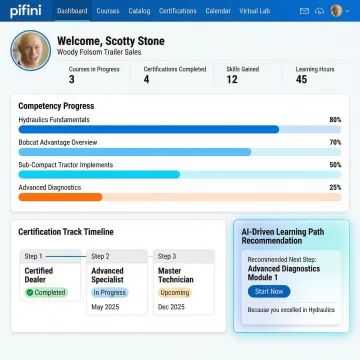Viewport: 360px width, 360px height.
Task: Click the Step 3 timeline marker
Action: coord(167,256)
